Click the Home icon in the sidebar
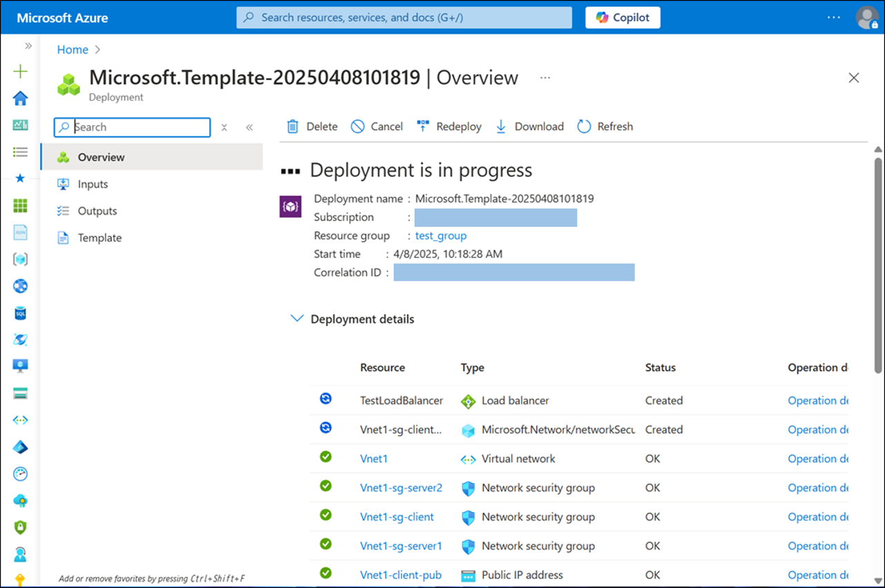885x588 pixels. coord(20,99)
